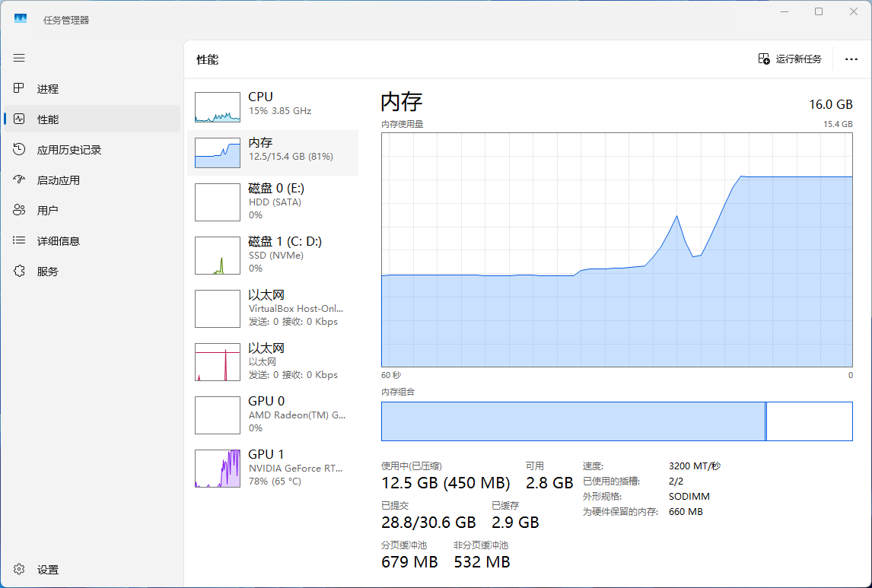Select 磁盘 0 (E:) HDD entry
This screenshot has width=872, height=588.
click(x=272, y=202)
